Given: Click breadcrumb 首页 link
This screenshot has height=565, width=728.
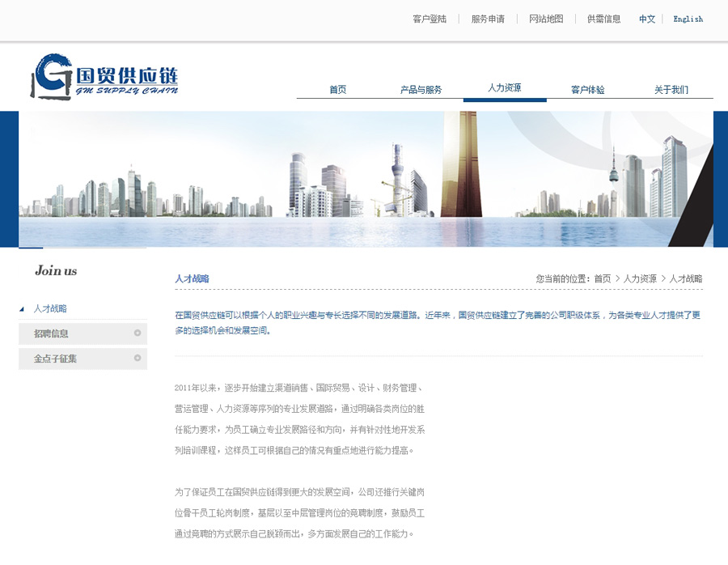Looking at the screenshot, I should [x=603, y=278].
